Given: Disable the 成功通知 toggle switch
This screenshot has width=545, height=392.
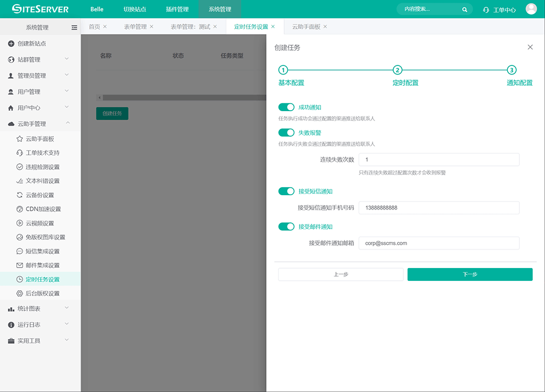Looking at the screenshot, I should 286,107.
